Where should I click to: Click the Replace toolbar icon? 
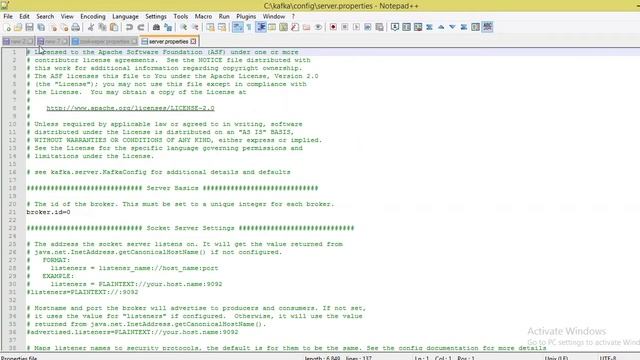pyautogui.click(x=168, y=27)
